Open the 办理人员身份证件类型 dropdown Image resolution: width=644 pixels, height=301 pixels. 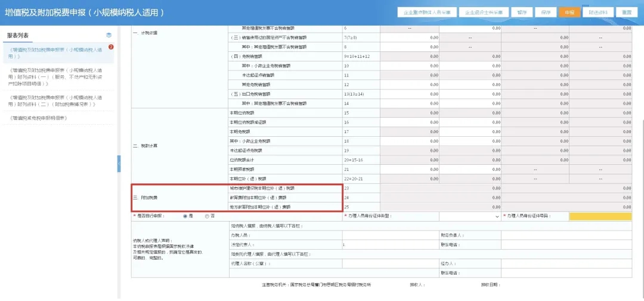click(470, 216)
